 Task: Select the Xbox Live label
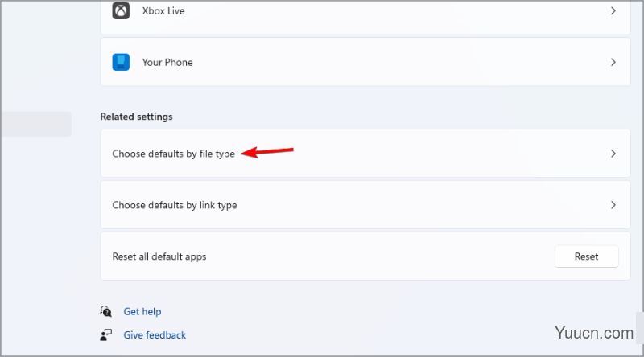[163, 11]
